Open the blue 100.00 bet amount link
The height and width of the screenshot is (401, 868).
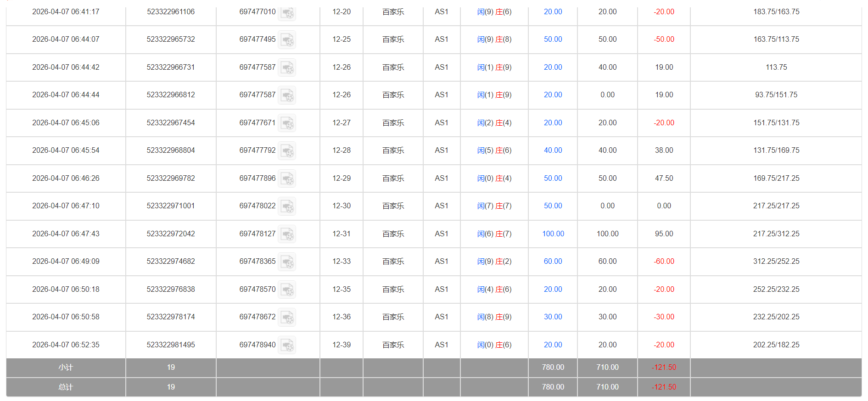(x=553, y=234)
